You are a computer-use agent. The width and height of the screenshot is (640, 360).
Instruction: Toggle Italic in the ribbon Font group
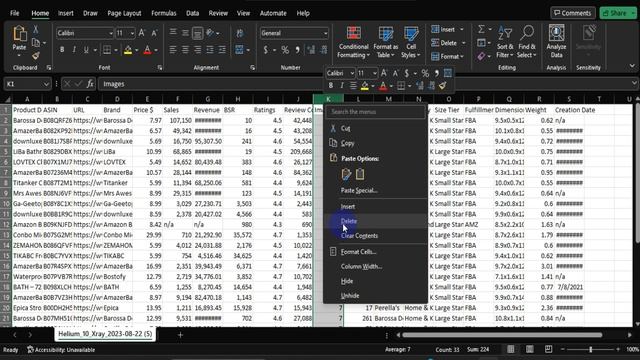pyautogui.click(x=74, y=50)
